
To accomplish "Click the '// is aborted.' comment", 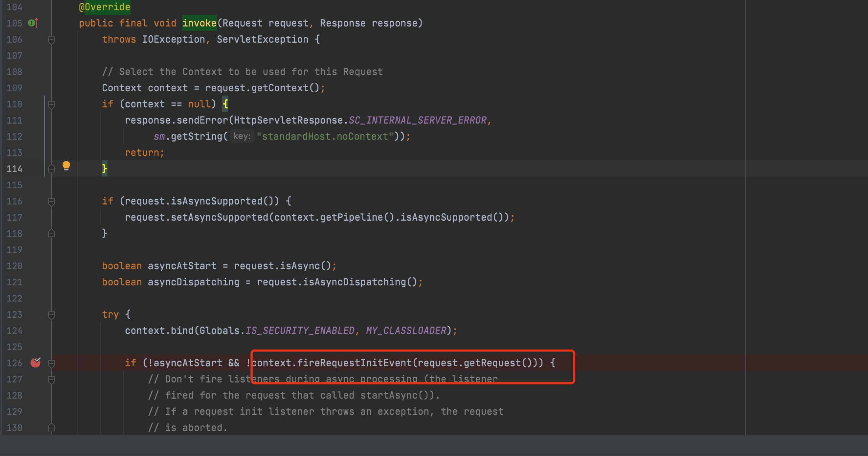I will pyautogui.click(x=188, y=428).
